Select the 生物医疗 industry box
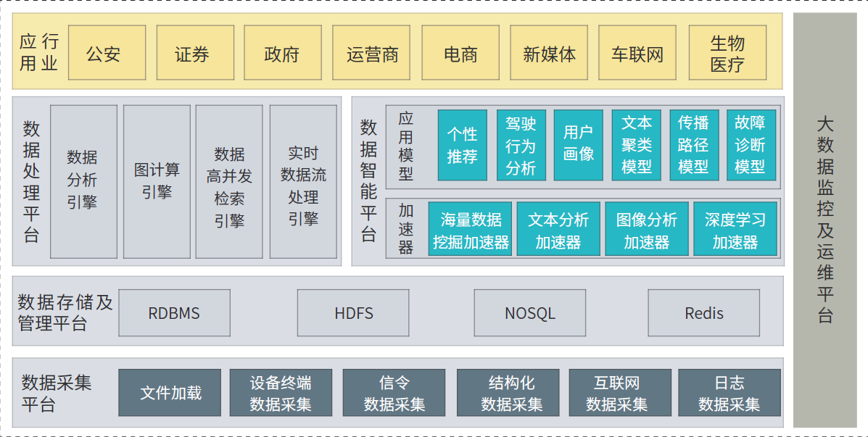Image resolution: width=868 pixels, height=437 pixels. point(727,53)
